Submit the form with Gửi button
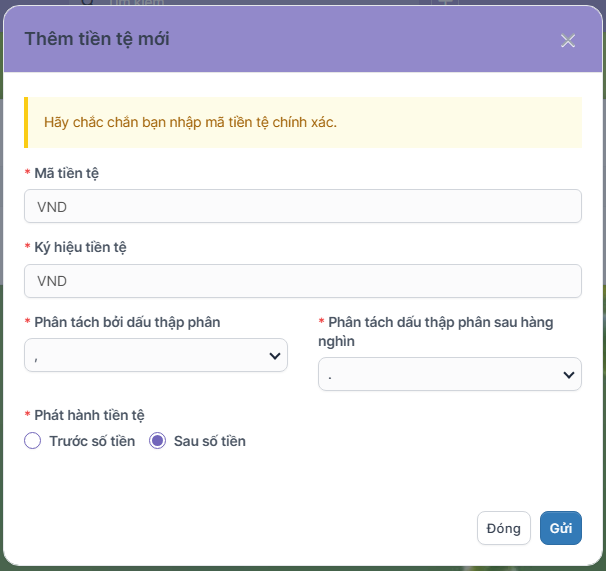606x571 pixels. coord(560,528)
